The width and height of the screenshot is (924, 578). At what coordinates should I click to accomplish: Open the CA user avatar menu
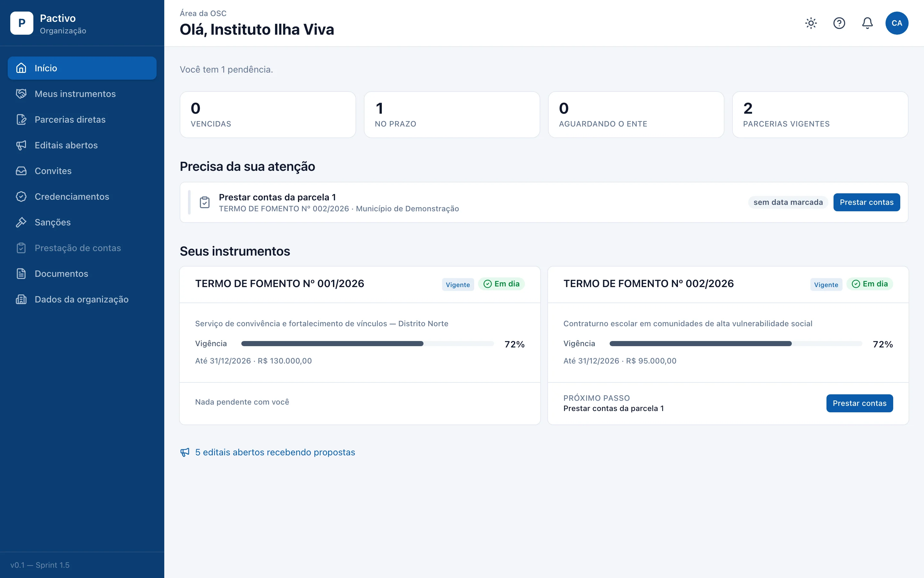coord(896,23)
